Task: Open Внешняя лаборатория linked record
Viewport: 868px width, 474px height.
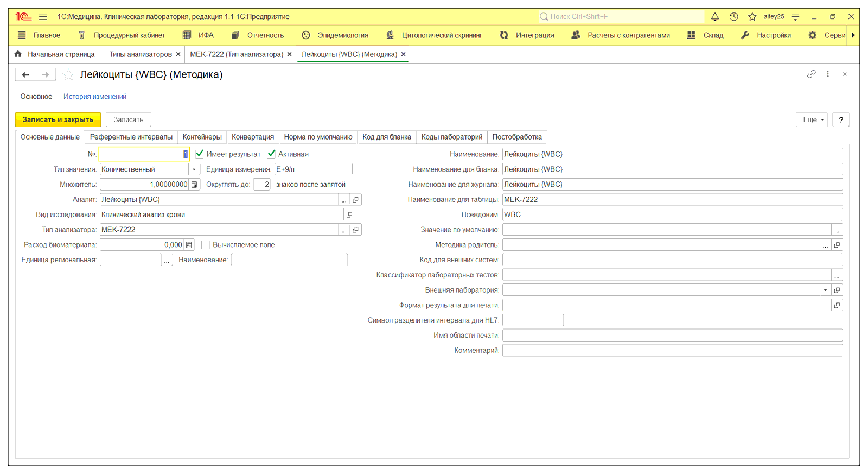Action: pyautogui.click(x=837, y=290)
